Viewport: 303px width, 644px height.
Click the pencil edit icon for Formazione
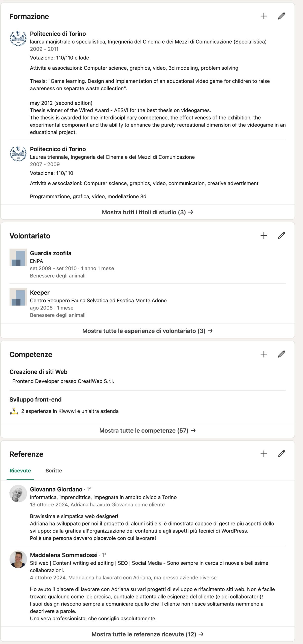pyautogui.click(x=281, y=16)
